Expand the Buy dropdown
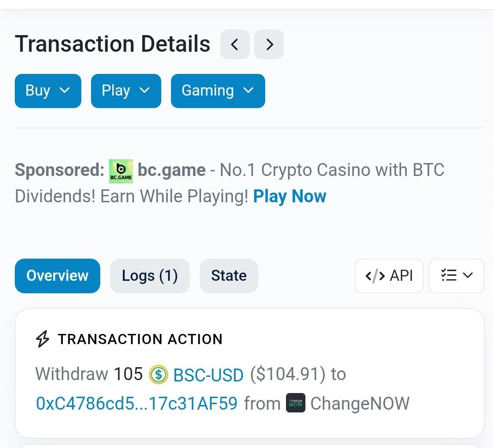 pos(48,91)
